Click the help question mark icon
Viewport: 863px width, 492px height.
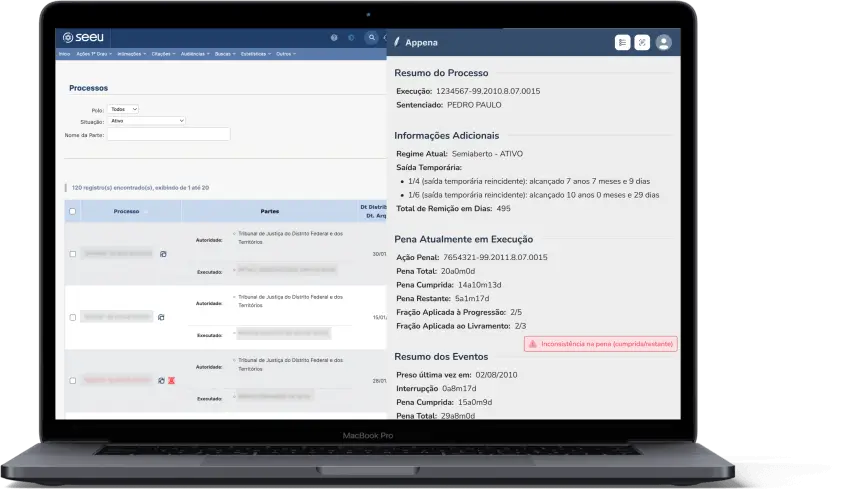(334, 37)
